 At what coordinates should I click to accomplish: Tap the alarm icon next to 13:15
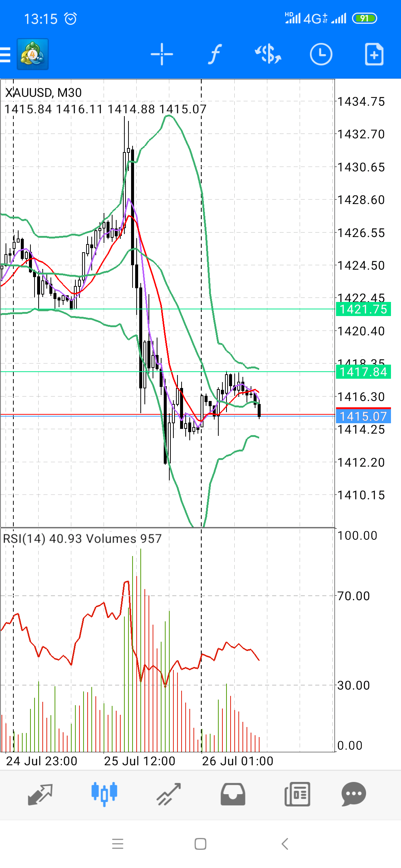(x=71, y=19)
